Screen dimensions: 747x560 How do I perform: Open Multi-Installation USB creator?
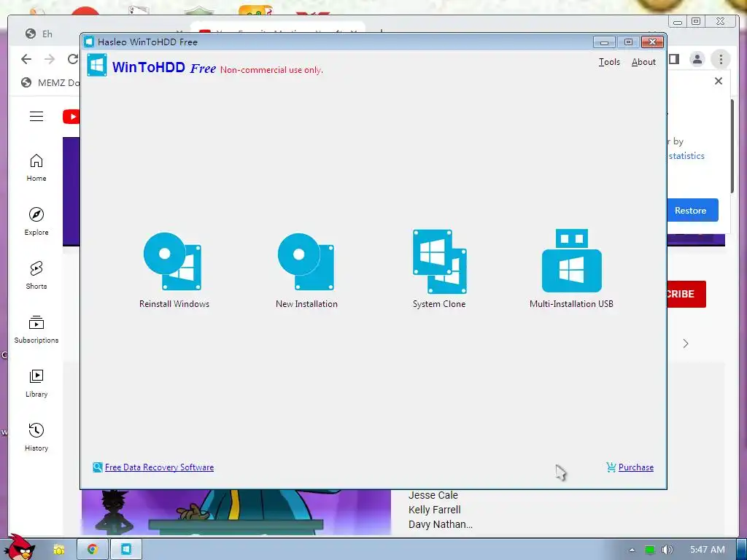571,270
